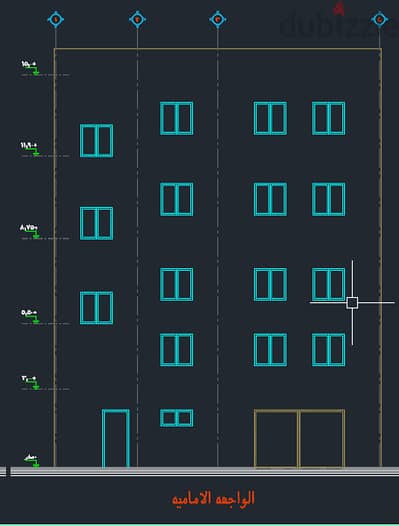This screenshot has height=526, width=399.
Task: Select the small cyan ground-floor window
Action: [177, 418]
